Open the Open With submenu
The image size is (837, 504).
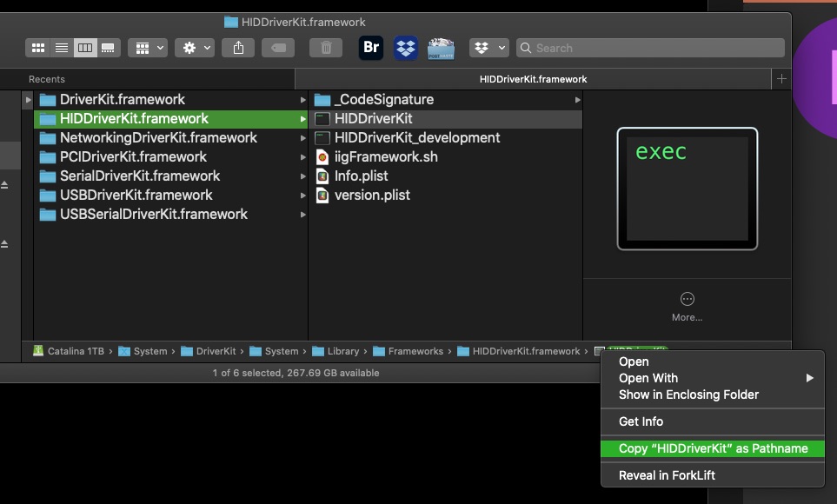point(713,378)
